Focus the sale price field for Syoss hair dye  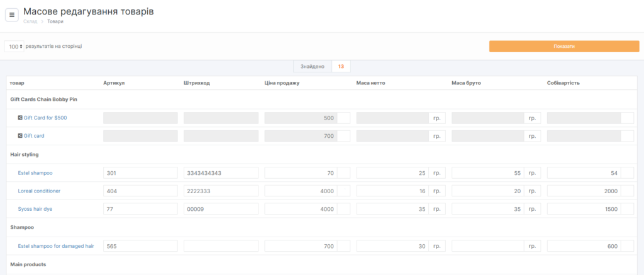point(301,209)
